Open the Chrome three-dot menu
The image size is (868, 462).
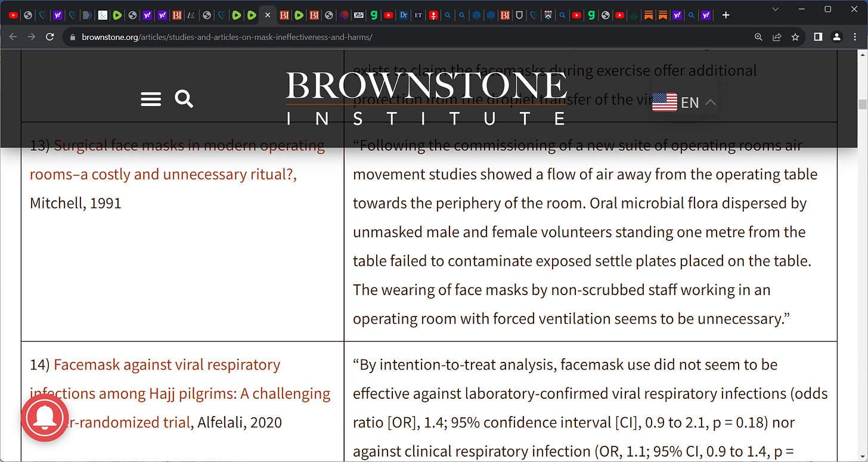pyautogui.click(x=855, y=37)
